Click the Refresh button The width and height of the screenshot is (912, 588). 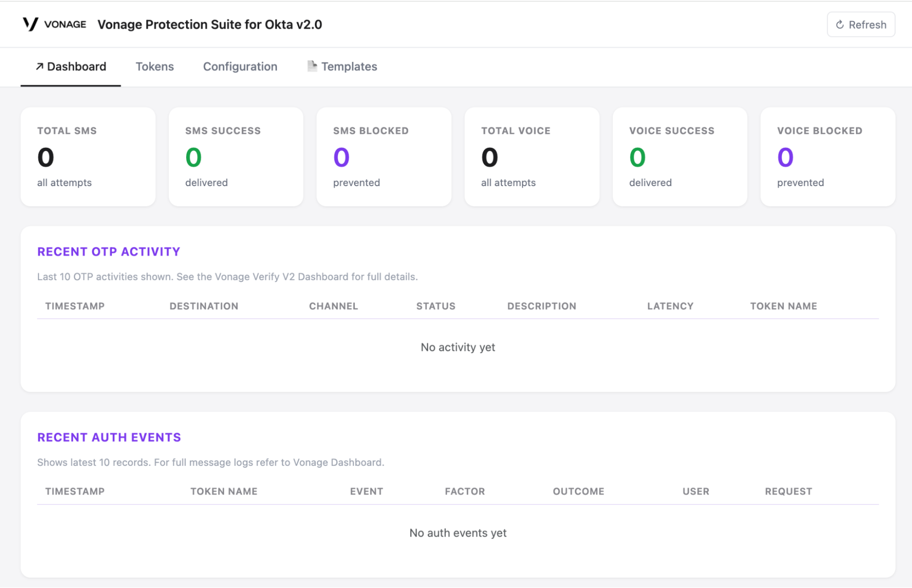[861, 25]
